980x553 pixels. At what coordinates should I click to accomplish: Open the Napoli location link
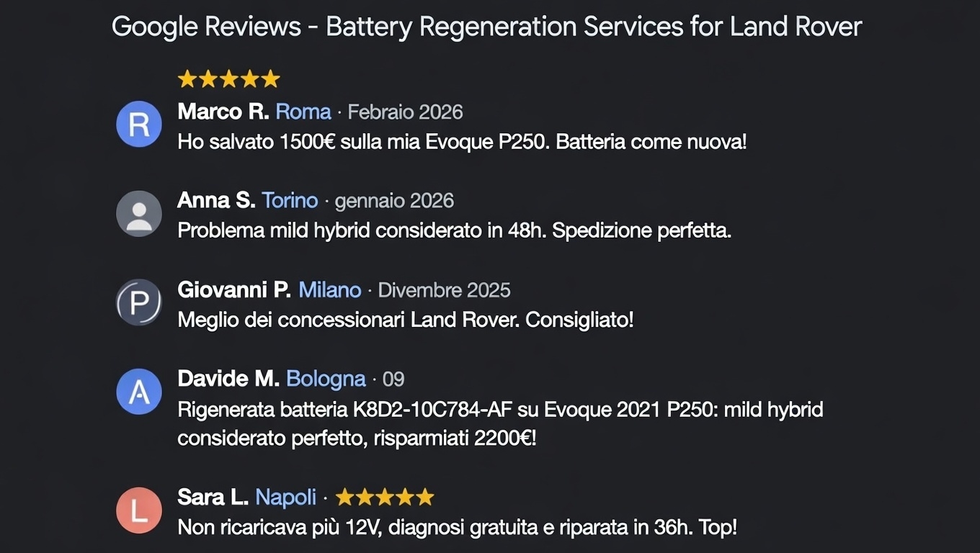tap(285, 497)
